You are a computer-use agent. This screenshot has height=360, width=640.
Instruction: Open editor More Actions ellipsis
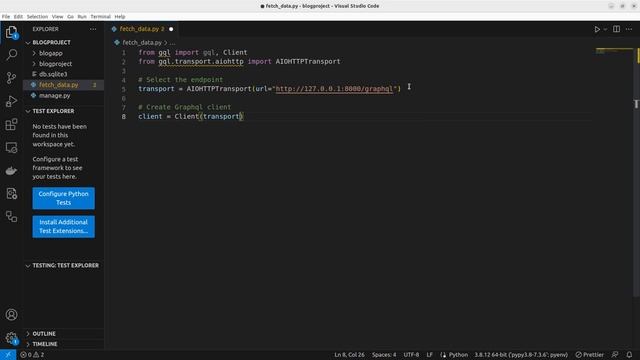click(629, 29)
